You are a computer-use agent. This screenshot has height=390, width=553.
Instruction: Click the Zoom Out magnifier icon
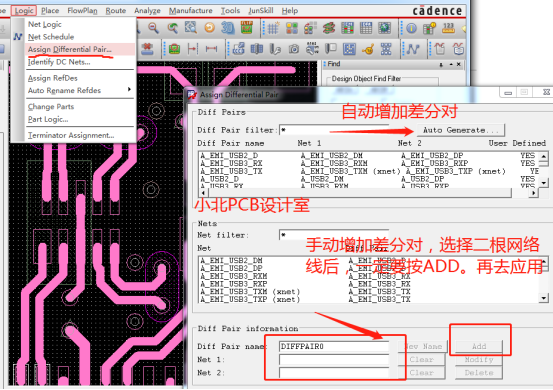click(153, 28)
